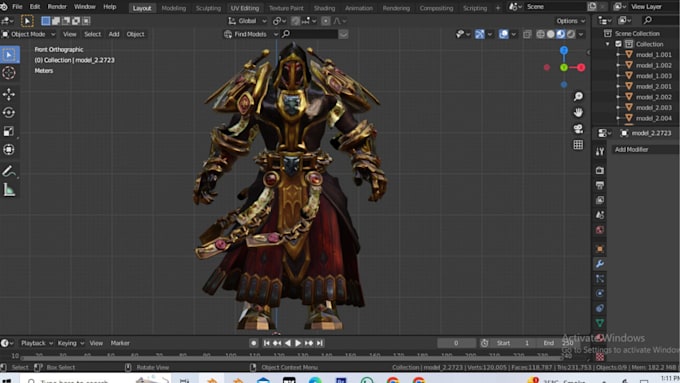Activate the Cursor tool
The width and height of the screenshot is (680, 383).
coord(9,73)
